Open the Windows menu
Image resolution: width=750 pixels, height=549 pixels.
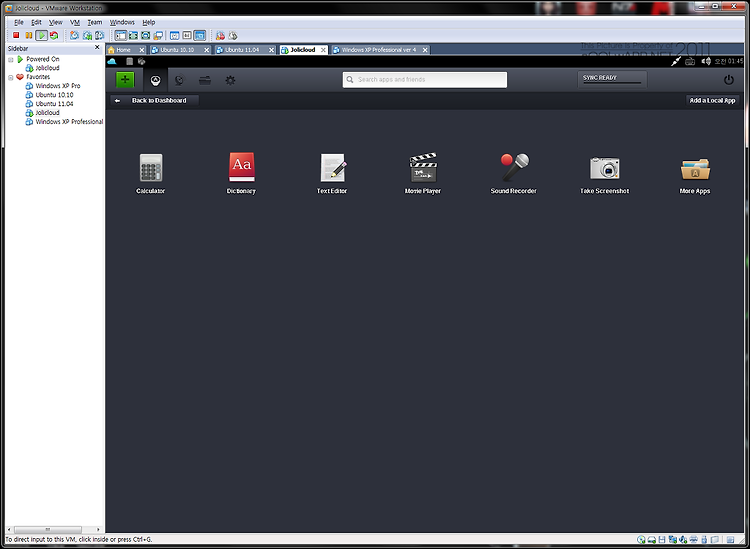[x=122, y=22]
